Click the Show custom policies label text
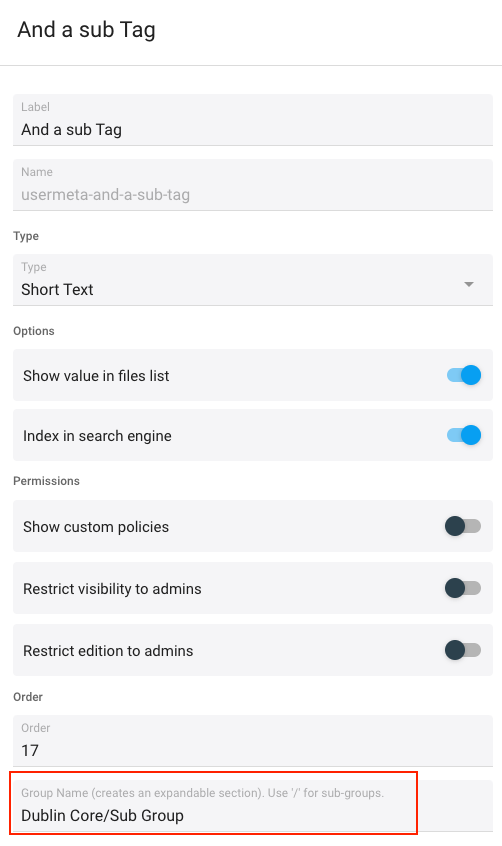Image resolution: width=502 pixels, height=846 pixels. point(96,527)
